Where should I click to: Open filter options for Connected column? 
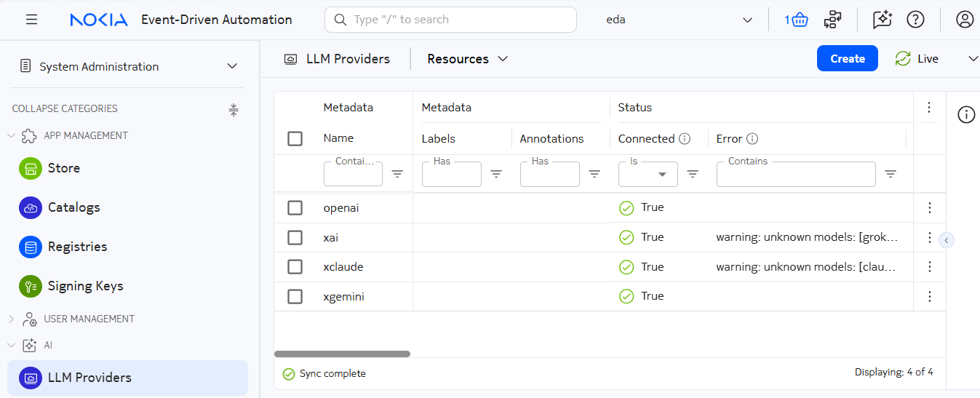(x=693, y=174)
